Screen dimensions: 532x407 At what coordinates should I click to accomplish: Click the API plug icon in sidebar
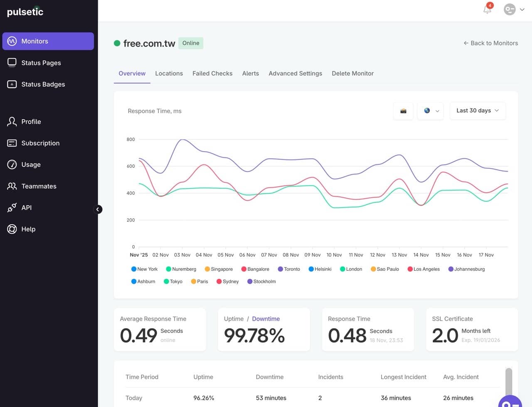click(12, 208)
